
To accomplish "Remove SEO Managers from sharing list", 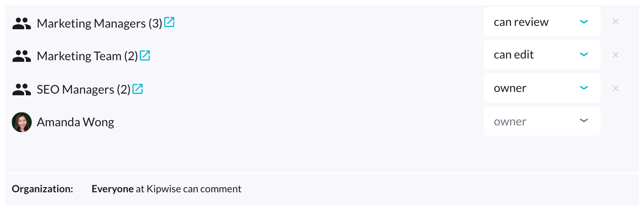I will click(615, 88).
